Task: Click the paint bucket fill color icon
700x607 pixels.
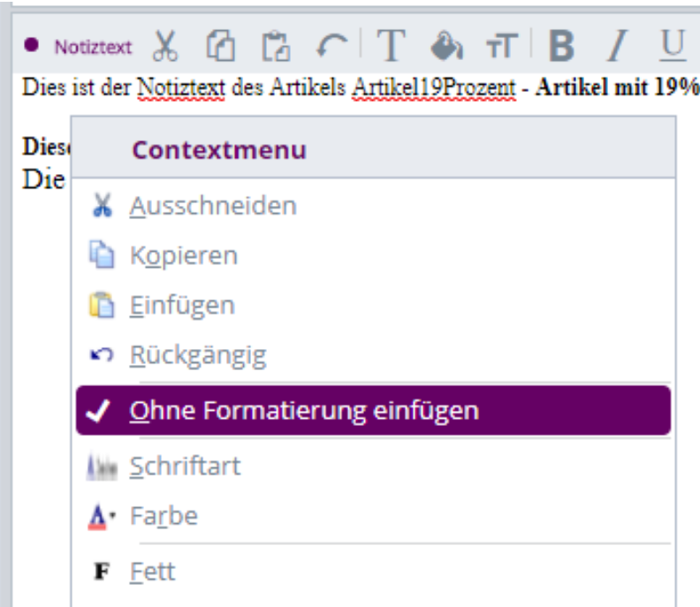Action: tap(446, 47)
